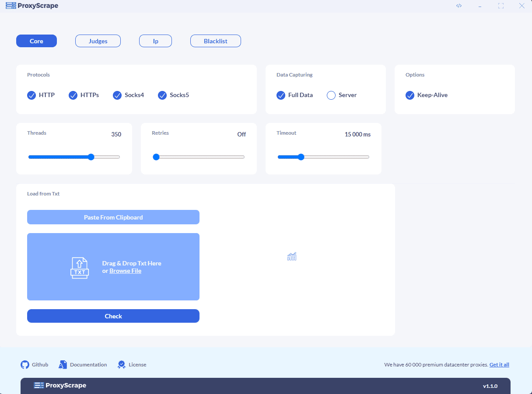Viewport: 532px width, 394px height.
Task: Maximize the ProxyScrape window
Action: [501, 6]
